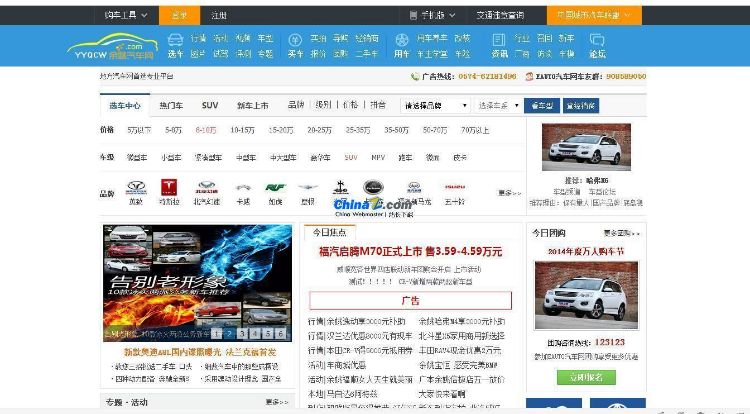Screen dimensions: 750x414
Task: Go to slide 2 in the banner carousel
Action: pyautogui.click(x=230, y=334)
